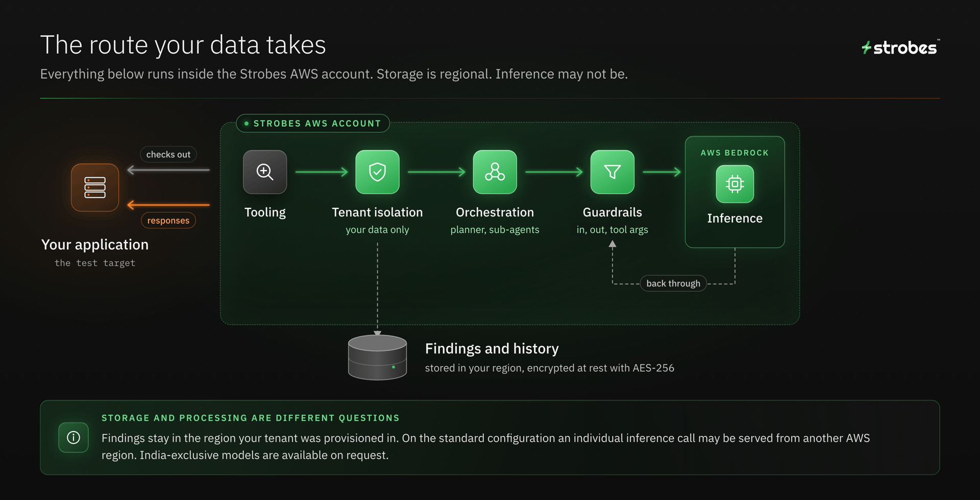Click the 'checks out' label pill
The image size is (980, 500).
click(x=168, y=154)
